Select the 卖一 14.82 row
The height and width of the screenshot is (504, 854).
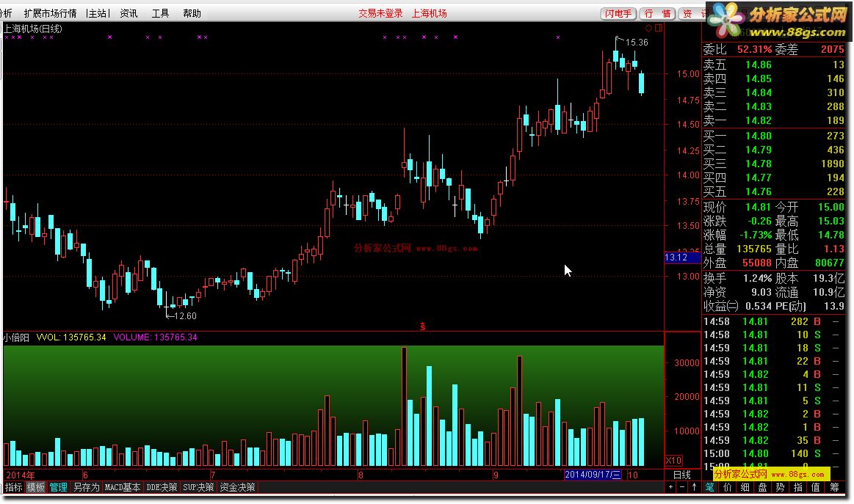pos(773,120)
